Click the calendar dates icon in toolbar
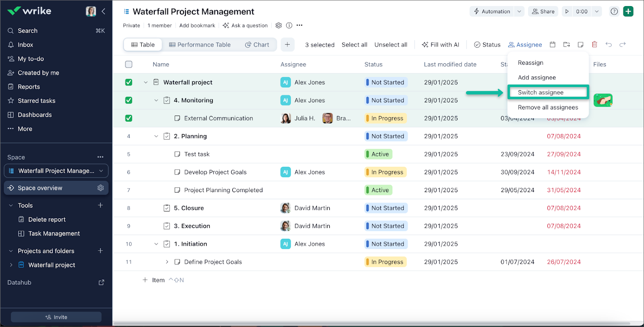The height and width of the screenshot is (327, 644). point(553,45)
